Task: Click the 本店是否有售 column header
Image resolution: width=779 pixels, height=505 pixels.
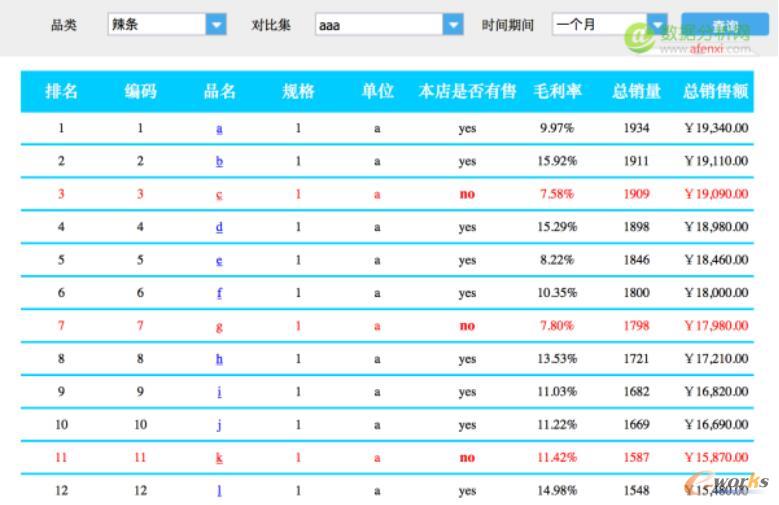Action: (x=467, y=92)
